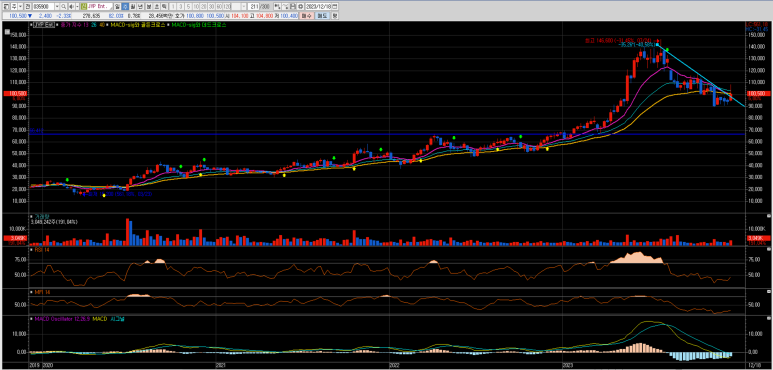The width and height of the screenshot is (773, 370).
Task: Click the current price 100,500▼ in quote bar
Action: [x=21, y=16]
